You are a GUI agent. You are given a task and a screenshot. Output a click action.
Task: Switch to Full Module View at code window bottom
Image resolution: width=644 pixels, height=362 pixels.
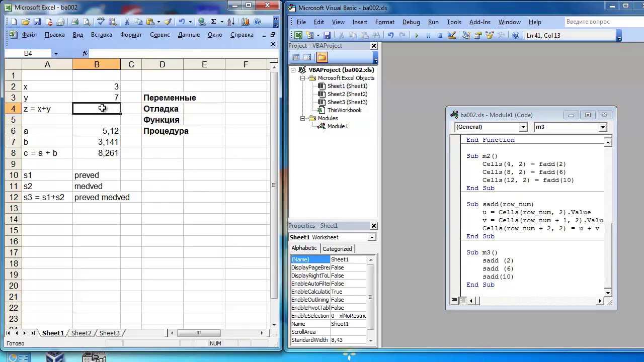[462, 301]
